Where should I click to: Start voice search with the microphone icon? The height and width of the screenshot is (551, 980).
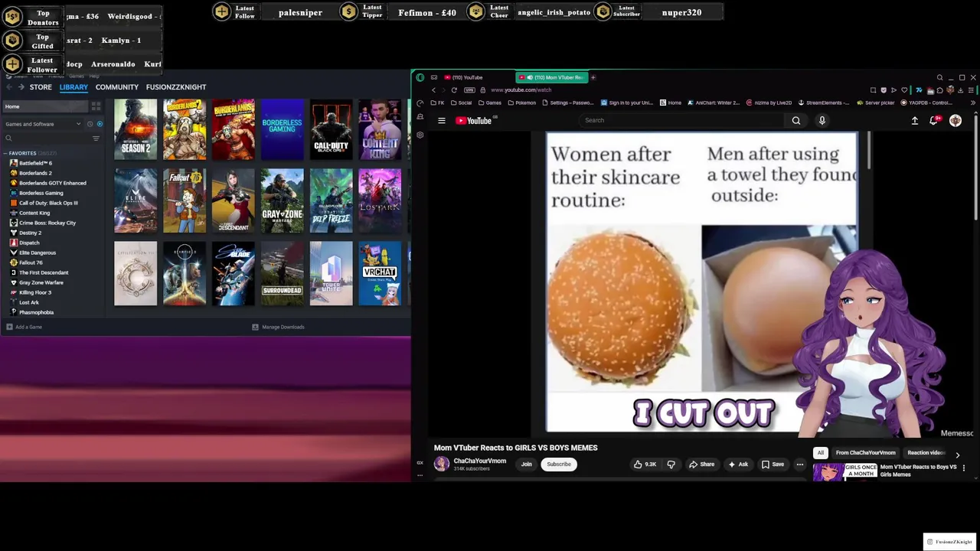point(822,120)
